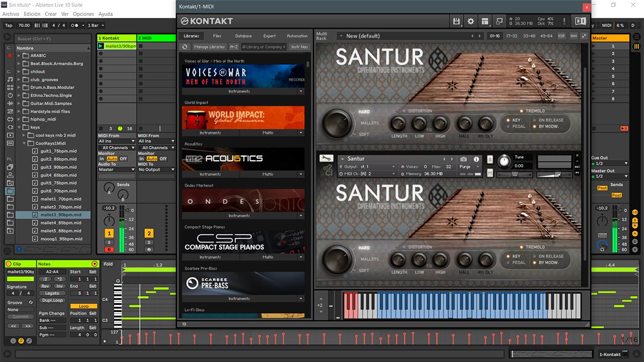Image resolution: width=644 pixels, height=362 pixels.
Task: Adjust the Santur pan slider
Action: tap(514, 174)
